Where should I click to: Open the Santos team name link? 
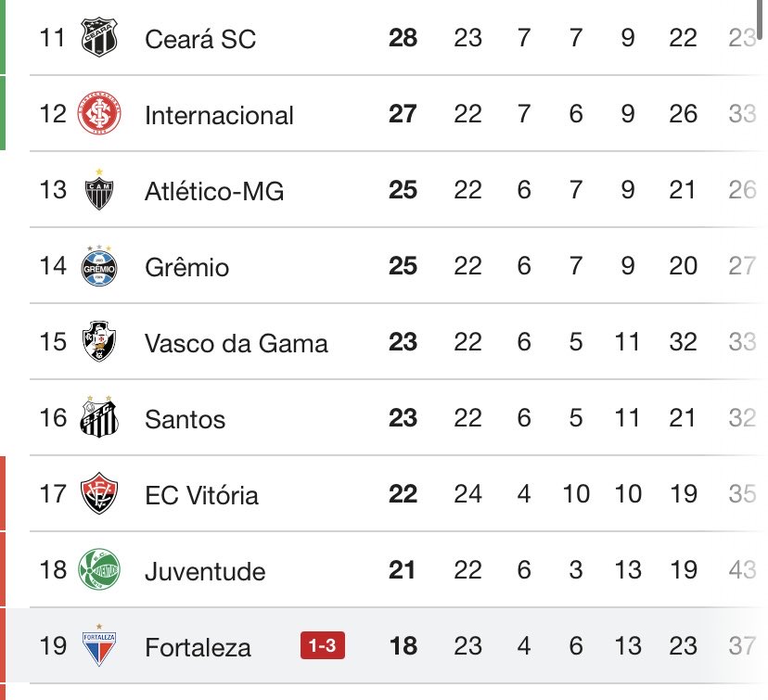(185, 419)
